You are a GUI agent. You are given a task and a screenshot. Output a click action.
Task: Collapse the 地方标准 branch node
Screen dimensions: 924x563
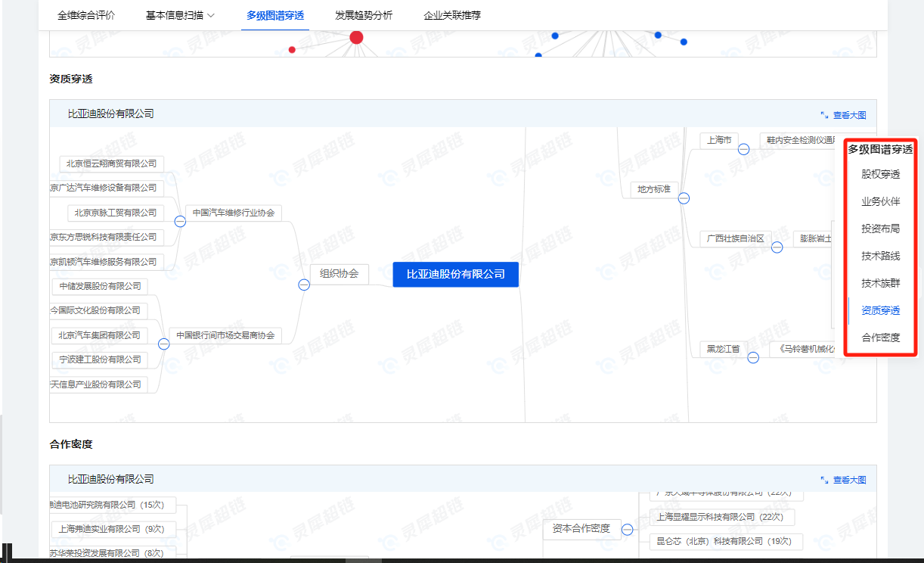(x=684, y=198)
